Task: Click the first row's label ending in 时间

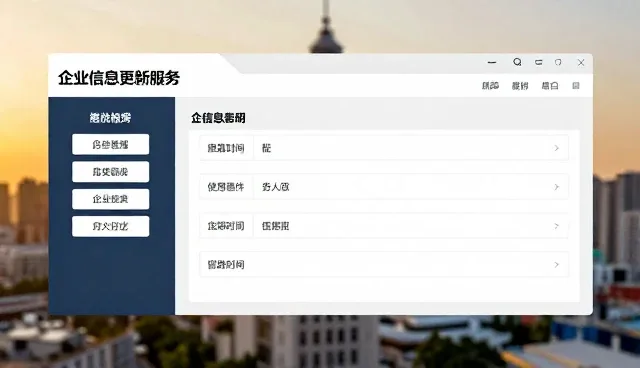Action: tap(226, 148)
